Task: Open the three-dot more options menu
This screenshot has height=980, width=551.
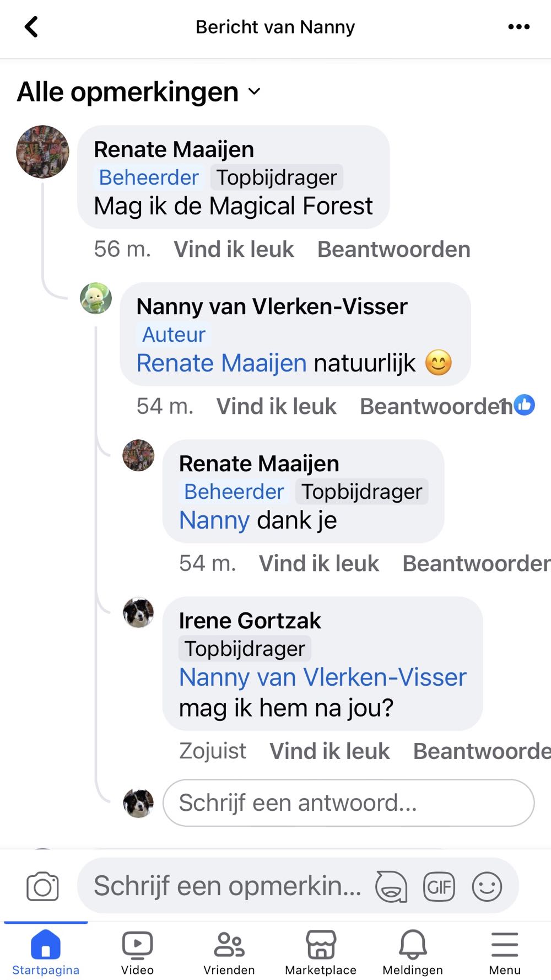Action: pos(518,26)
